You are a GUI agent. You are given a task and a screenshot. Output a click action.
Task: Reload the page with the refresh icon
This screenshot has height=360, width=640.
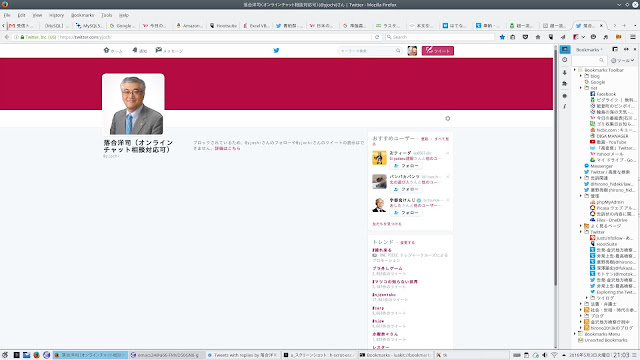(377, 37)
